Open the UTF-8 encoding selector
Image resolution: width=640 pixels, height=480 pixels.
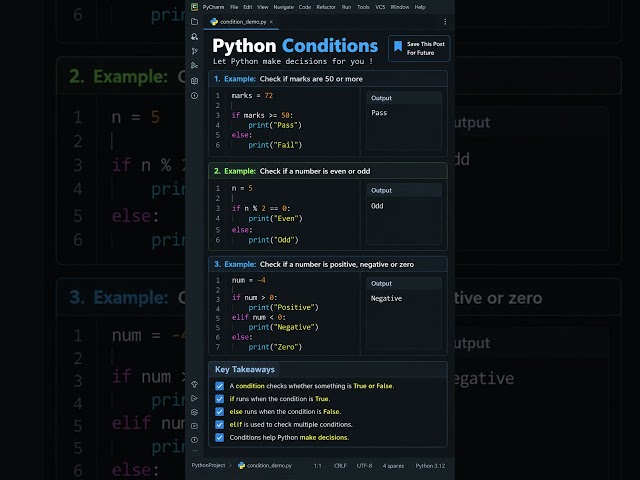click(x=364, y=466)
